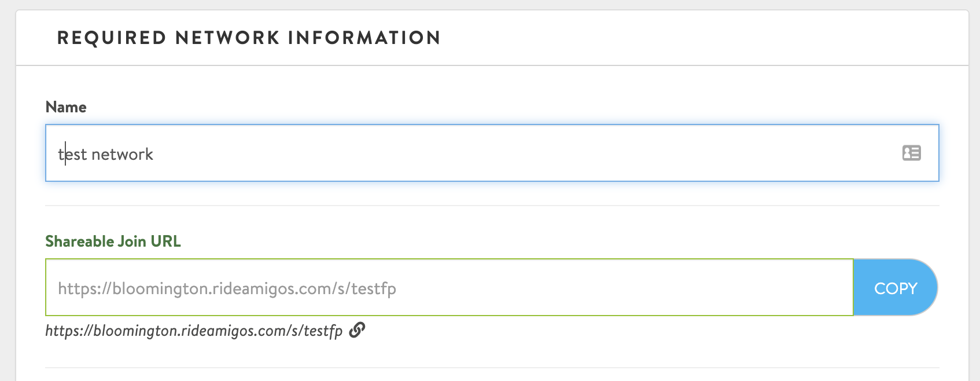Click the contact card autofill icon
Screen dimensions: 980x381
[911, 153]
